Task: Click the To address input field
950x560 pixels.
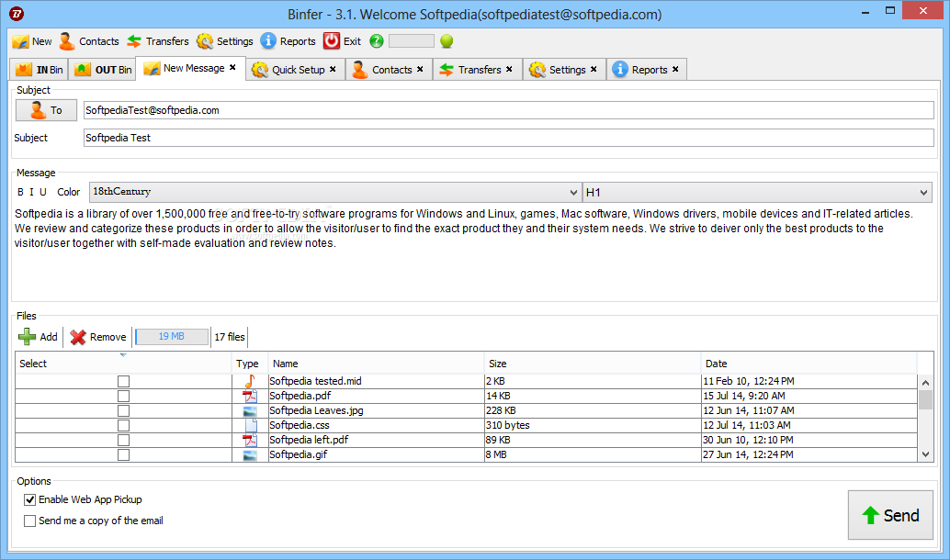Action: tap(508, 110)
